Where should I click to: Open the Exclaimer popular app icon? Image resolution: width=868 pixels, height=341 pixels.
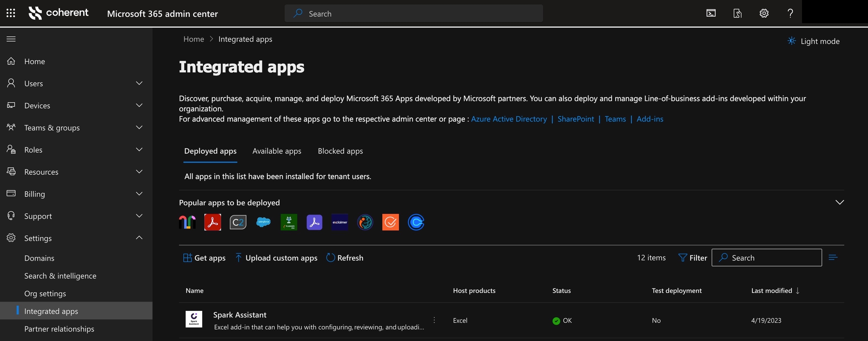coord(339,222)
